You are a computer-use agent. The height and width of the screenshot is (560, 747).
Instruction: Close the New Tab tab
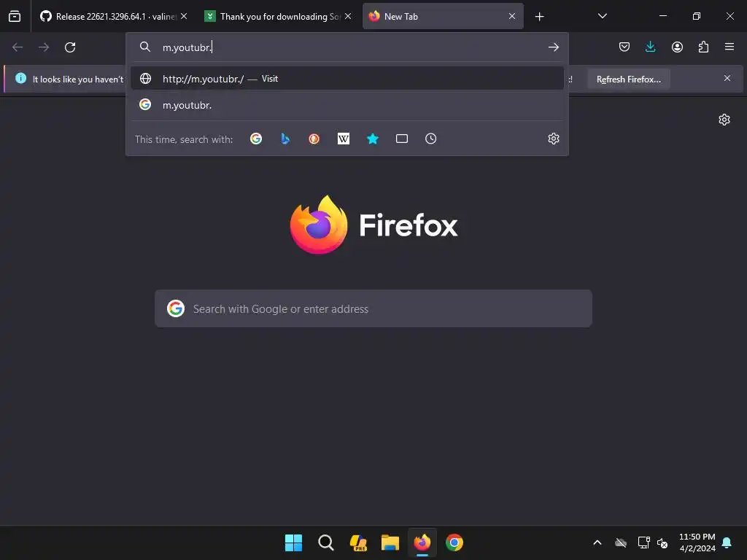[512, 16]
